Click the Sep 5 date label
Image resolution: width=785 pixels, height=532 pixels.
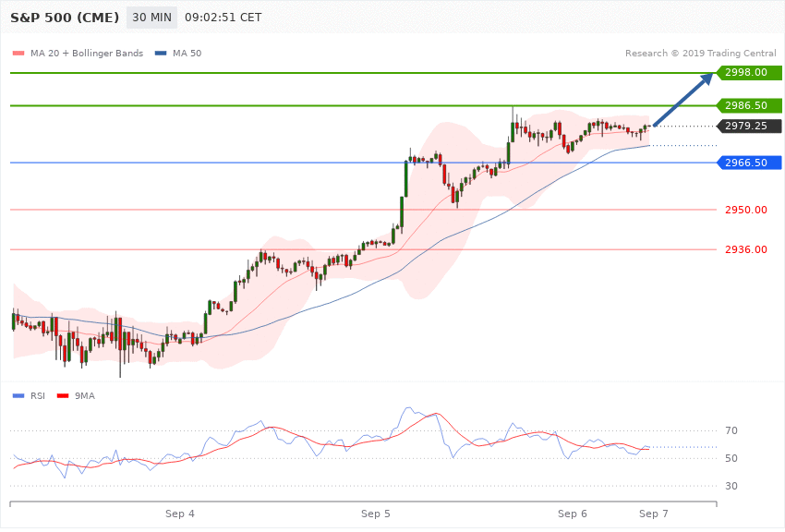point(376,514)
